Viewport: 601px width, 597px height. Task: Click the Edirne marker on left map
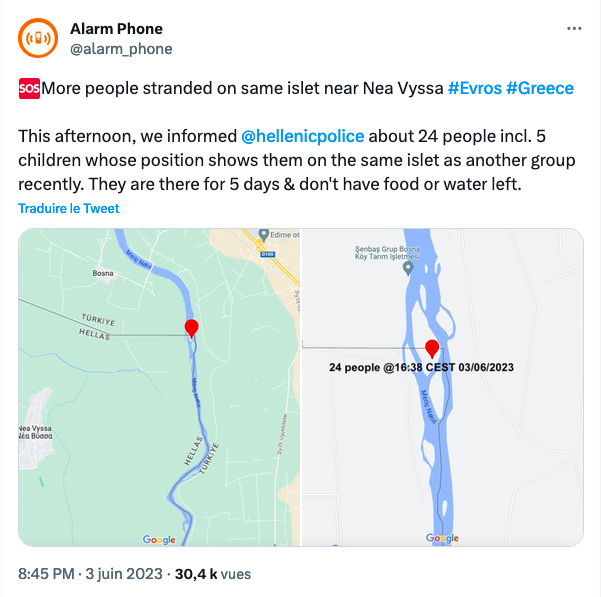coord(263,235)
